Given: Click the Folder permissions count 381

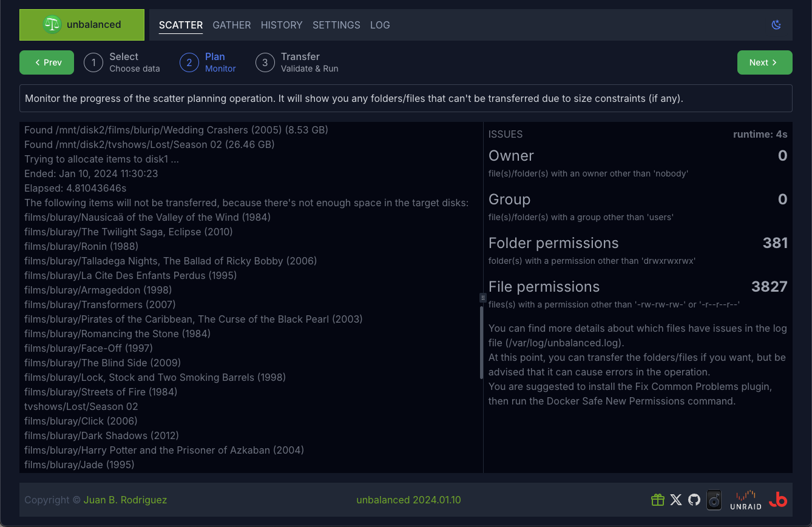Looking at the screenshot, I should pyautogui.click(x=775, y=243).
